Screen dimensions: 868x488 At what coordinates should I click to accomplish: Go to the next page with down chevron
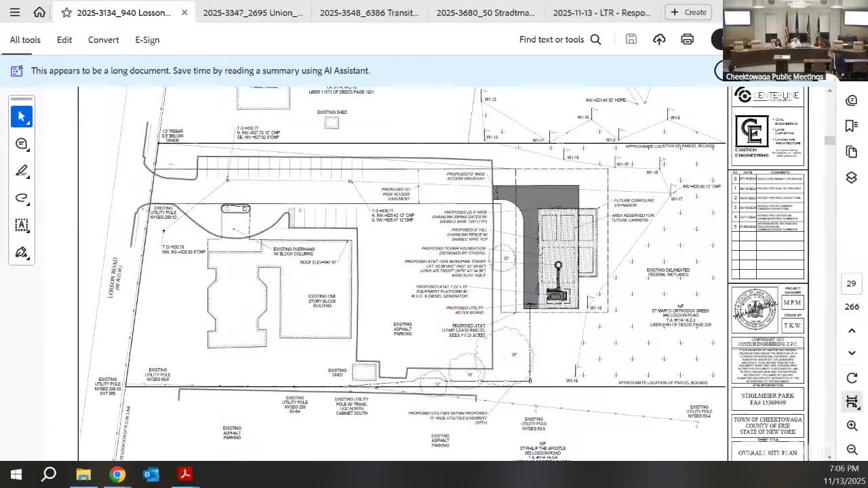coord(852,353)
